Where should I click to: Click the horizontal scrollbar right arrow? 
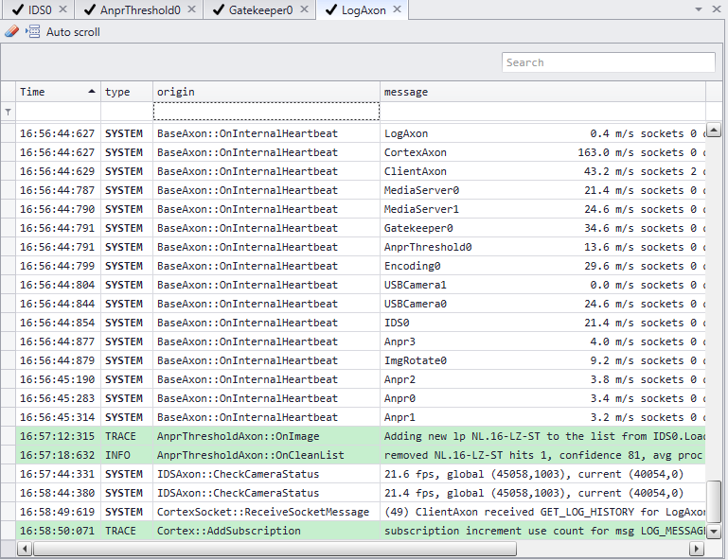tap(696, 549)
